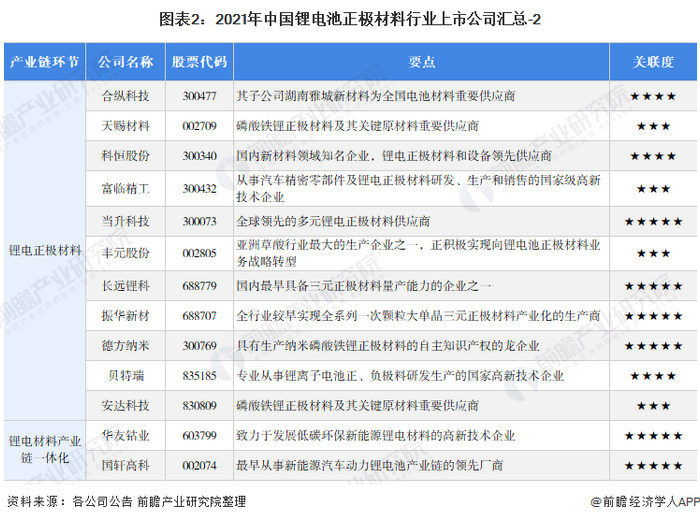Select stock code '835185'
This screenshot has height=521, width=700.
pyautogui.click(x=200, y=376)
